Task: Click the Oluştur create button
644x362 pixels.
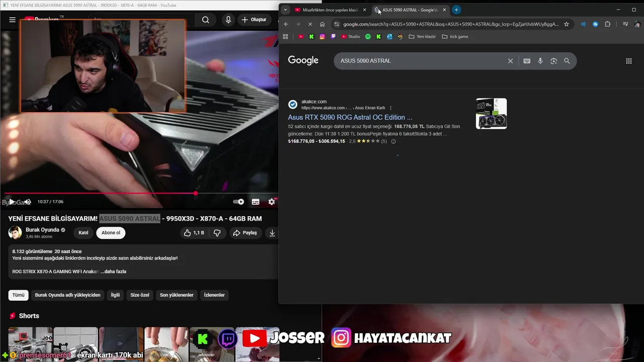Action: pos(254,20)
